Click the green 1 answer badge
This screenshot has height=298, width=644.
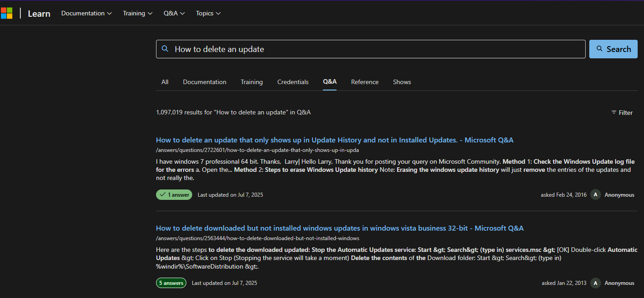pos(174,194)
